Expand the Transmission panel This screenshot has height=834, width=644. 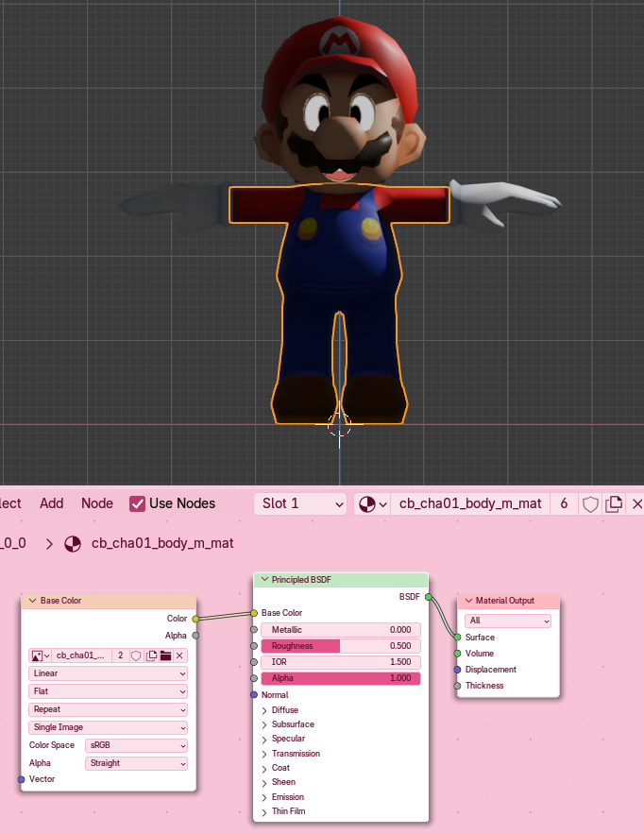click(264, 754)
